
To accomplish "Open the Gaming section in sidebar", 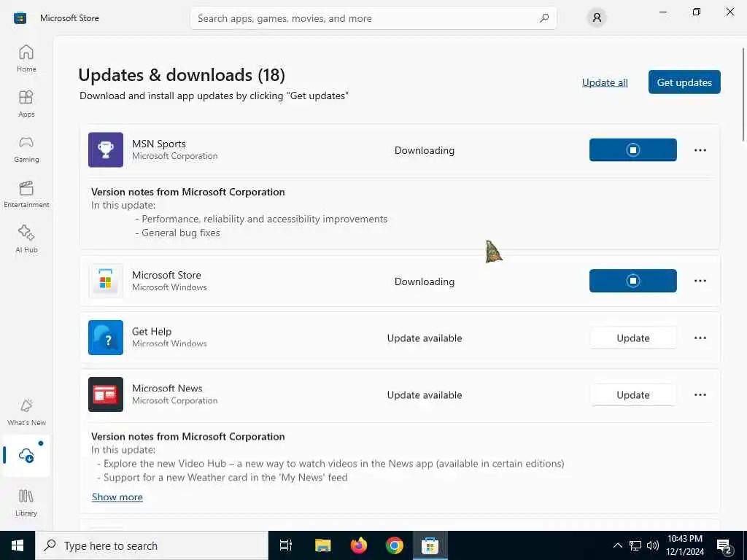I will coord(26,149).
